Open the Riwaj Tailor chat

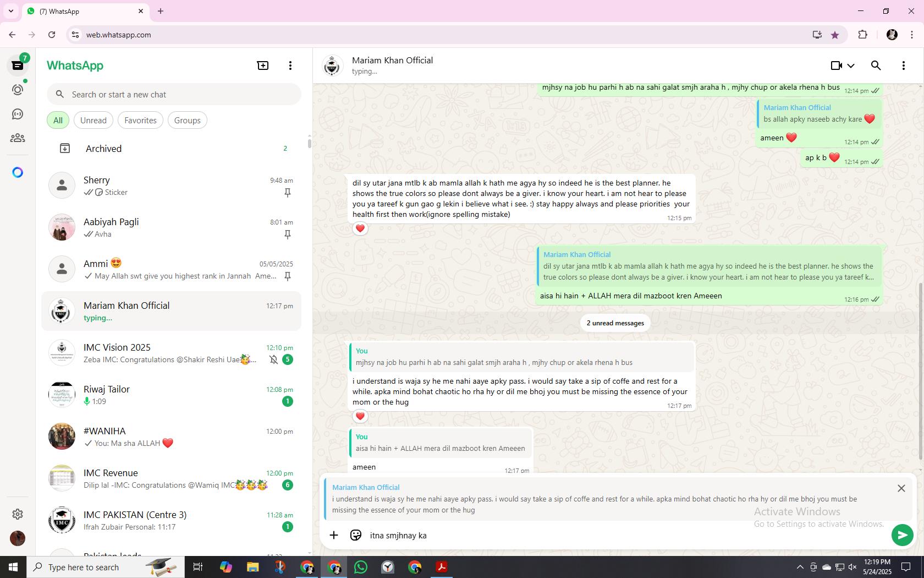point(172,395)
